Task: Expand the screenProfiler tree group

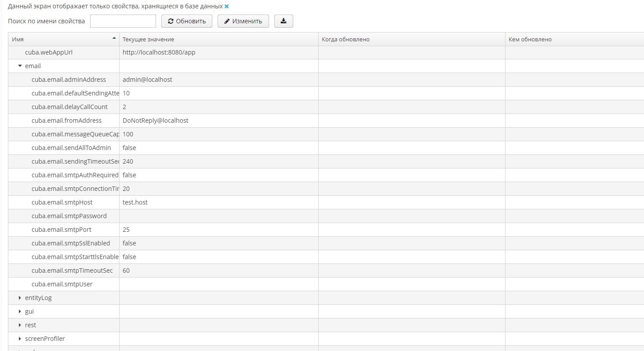Action: pos(20,339)
